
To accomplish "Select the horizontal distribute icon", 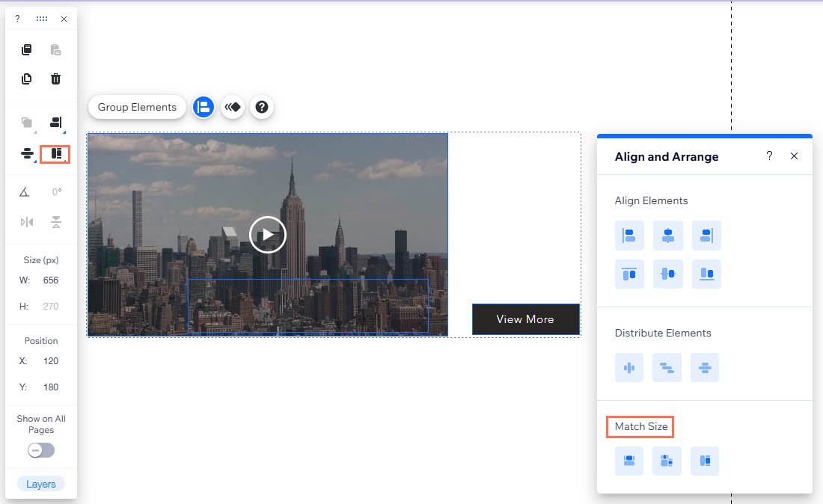I will pyautogui.click(x=629, y=367).
